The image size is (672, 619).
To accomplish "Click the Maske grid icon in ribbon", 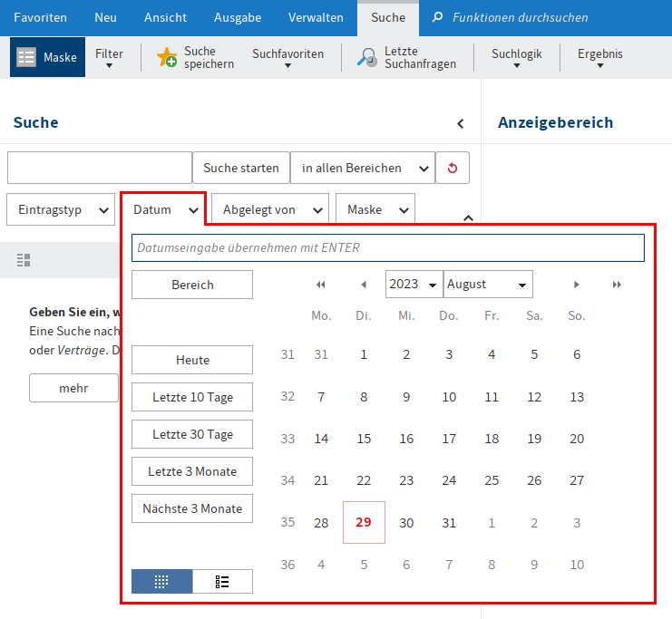I will (27, 58).
